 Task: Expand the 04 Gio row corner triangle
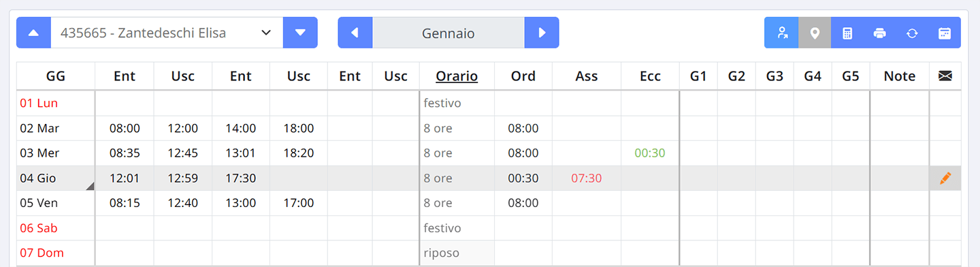(x=90, y=186)
